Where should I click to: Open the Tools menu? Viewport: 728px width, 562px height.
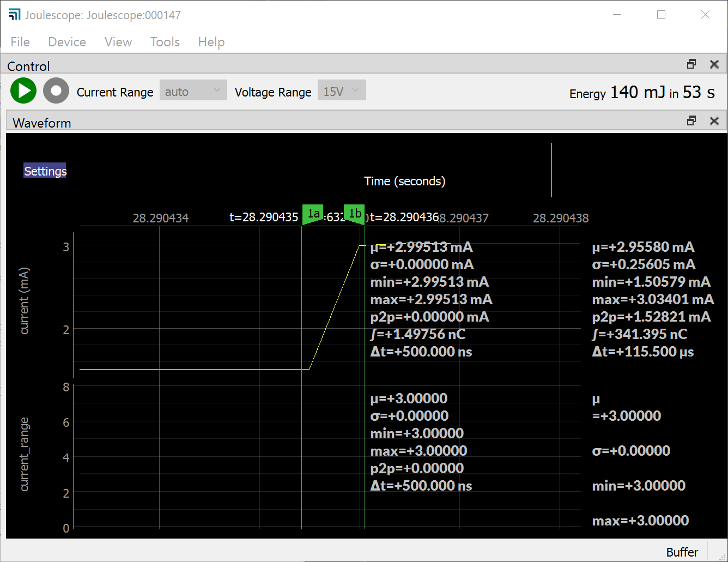[x=165, y=42]
